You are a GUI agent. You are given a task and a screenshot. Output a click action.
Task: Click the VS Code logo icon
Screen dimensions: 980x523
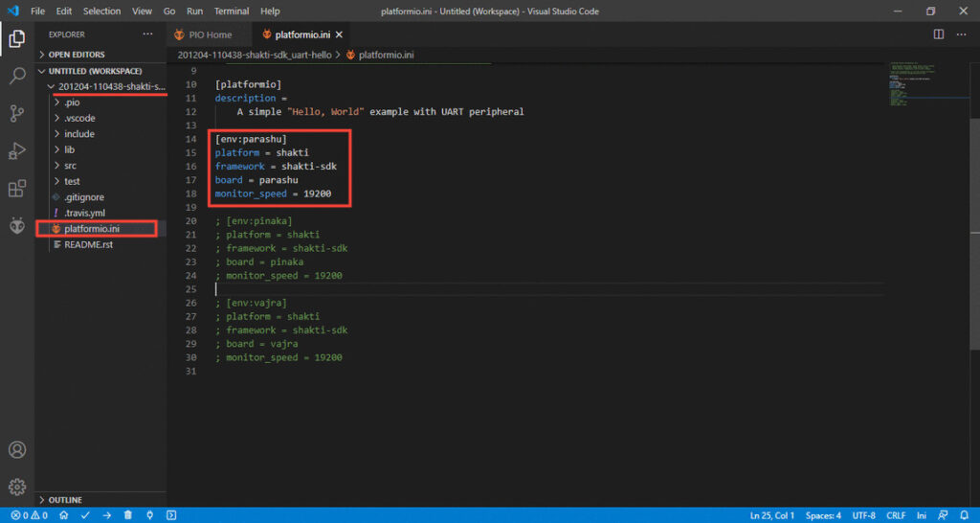(x=13, y=11)
